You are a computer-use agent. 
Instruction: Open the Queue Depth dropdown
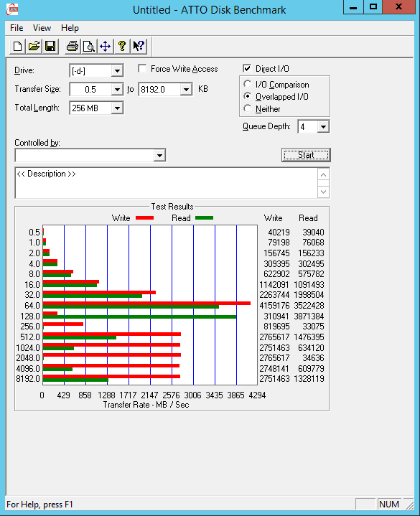[x=323, y=127]
